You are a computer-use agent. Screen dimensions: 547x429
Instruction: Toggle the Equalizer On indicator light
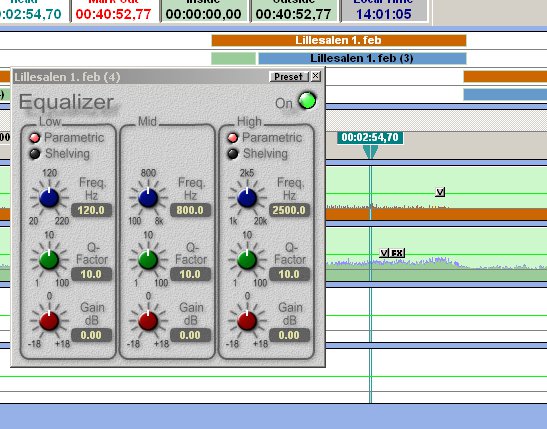[307, 101]
